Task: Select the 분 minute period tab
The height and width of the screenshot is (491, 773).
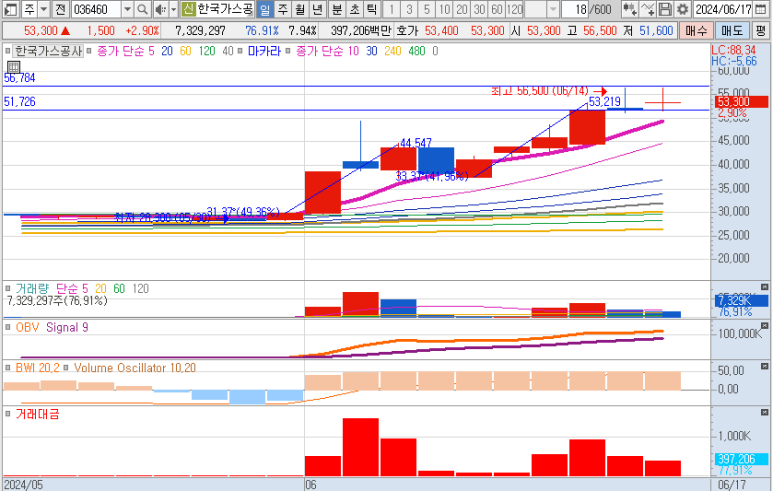Action: click(337, 9)
